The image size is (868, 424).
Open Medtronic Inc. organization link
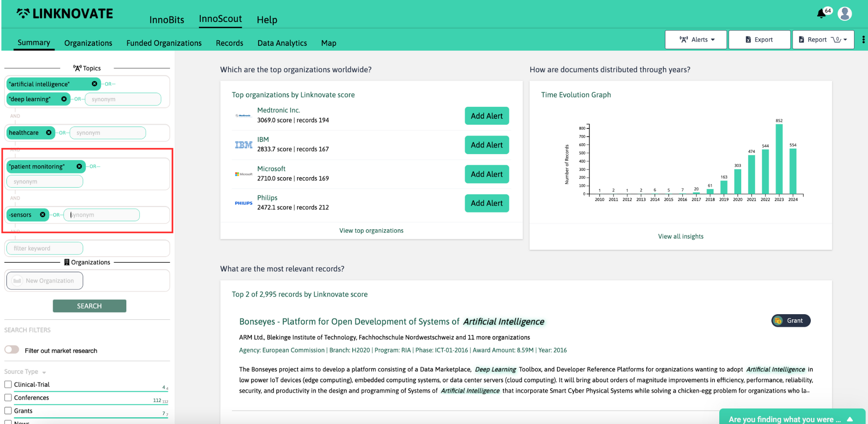click(278, 110)
